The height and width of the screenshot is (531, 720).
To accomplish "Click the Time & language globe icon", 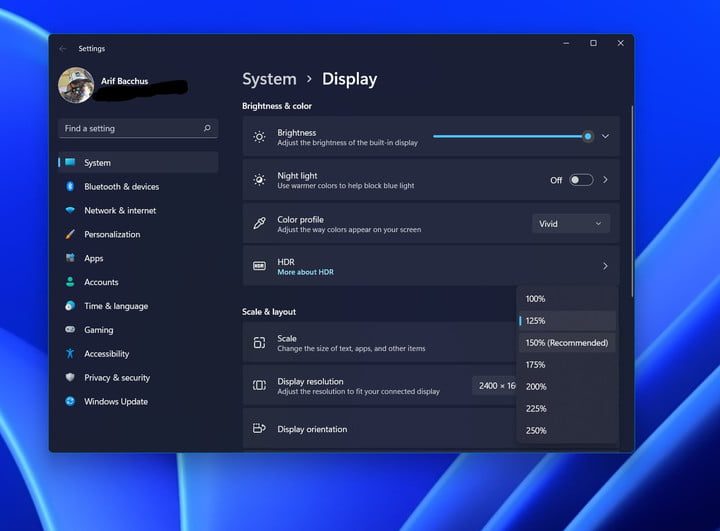I will click(x=70, y=305).
